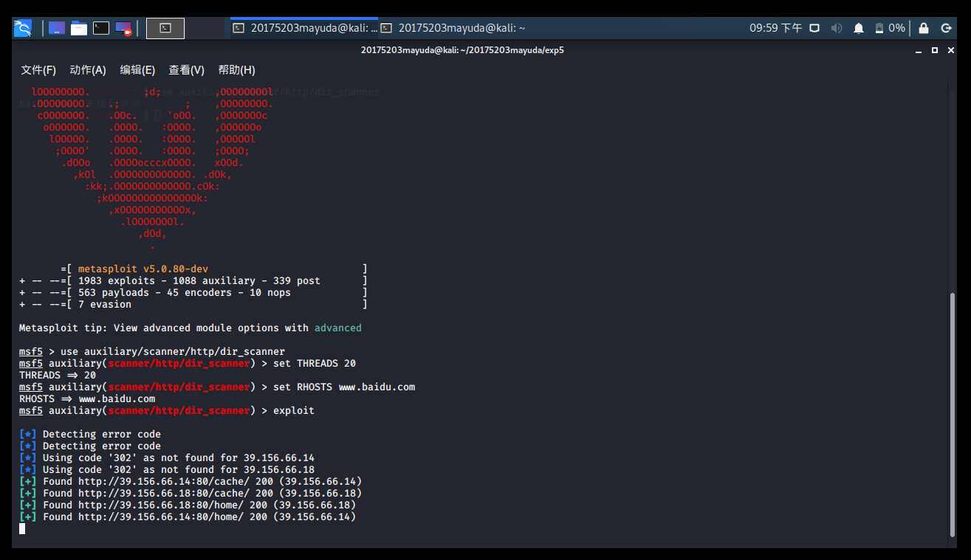Click the terminal cursor block at prompt
Viewport: 971px width, 560px height.
click(x=22, y=529)
